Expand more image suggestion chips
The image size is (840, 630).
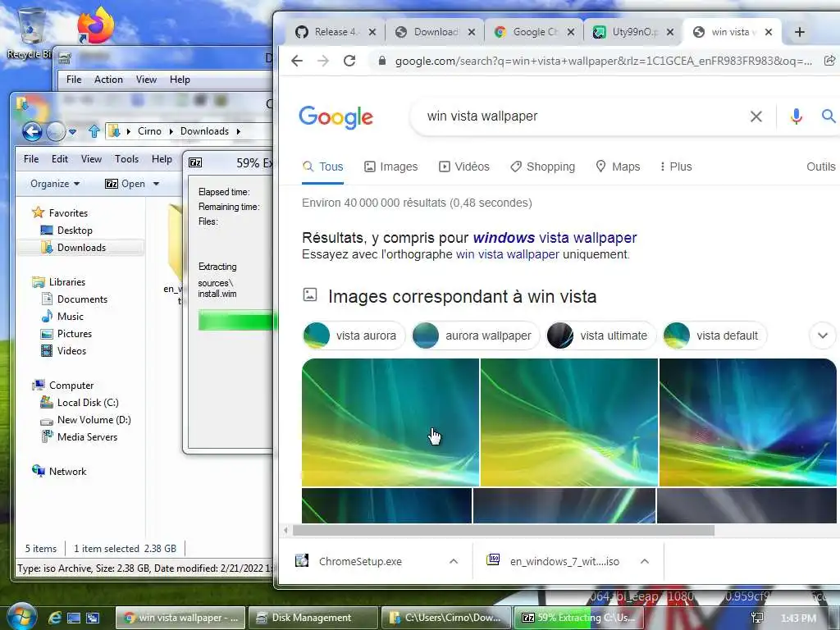click(x=822, y=336)
